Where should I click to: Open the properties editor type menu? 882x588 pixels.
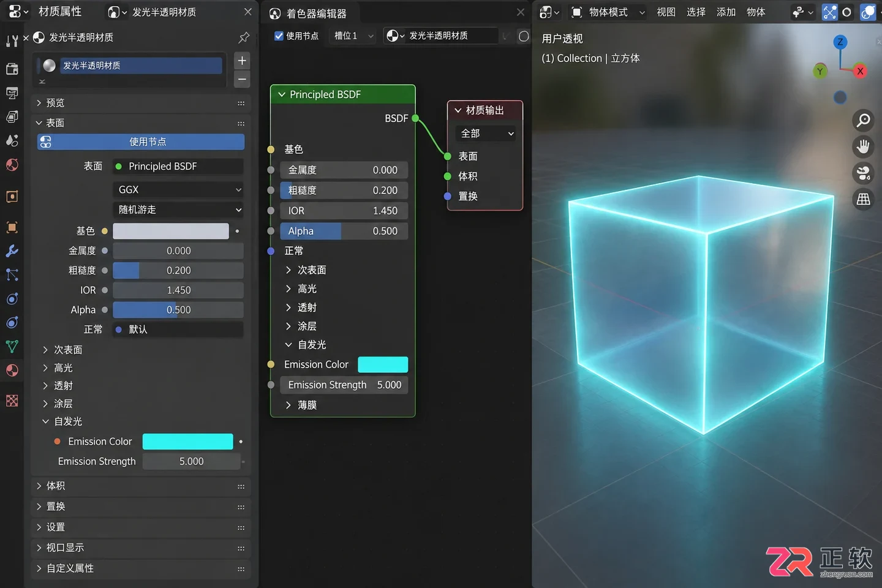click(18, 12)
